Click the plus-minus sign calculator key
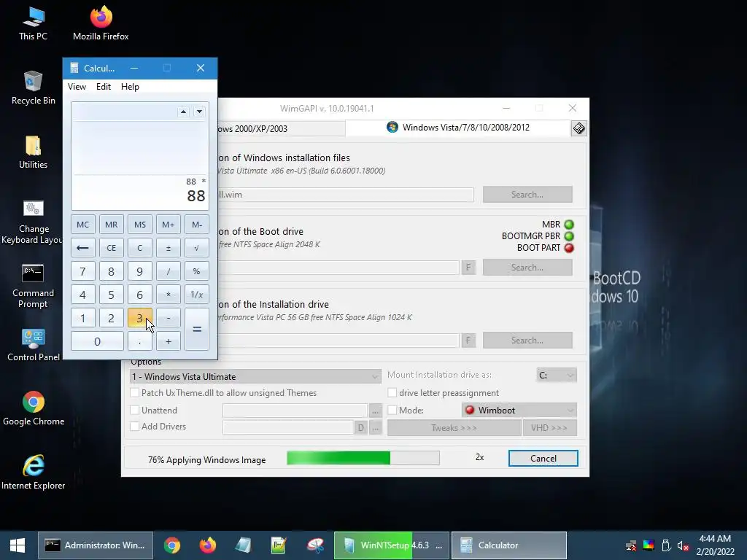747x560 pixels. (169, 248)
